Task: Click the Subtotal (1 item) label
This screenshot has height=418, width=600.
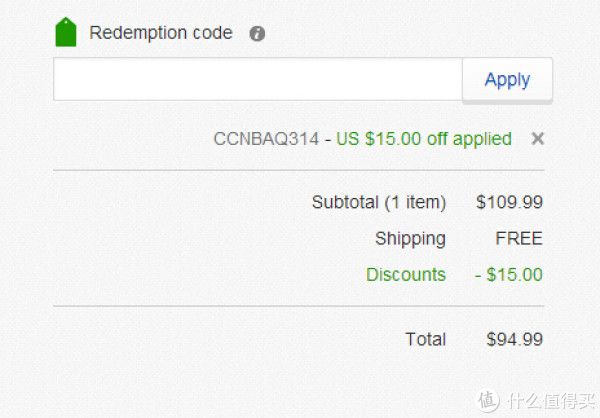Action: (x=379, y=202)
